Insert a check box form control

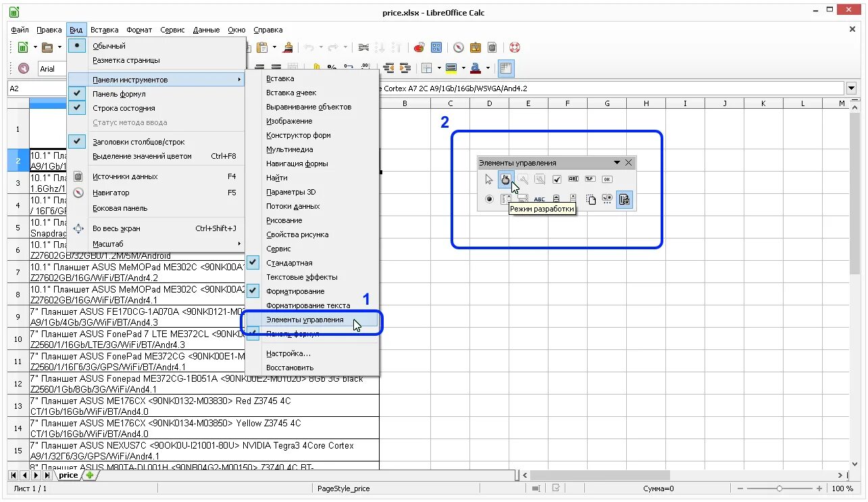[557, 179]
